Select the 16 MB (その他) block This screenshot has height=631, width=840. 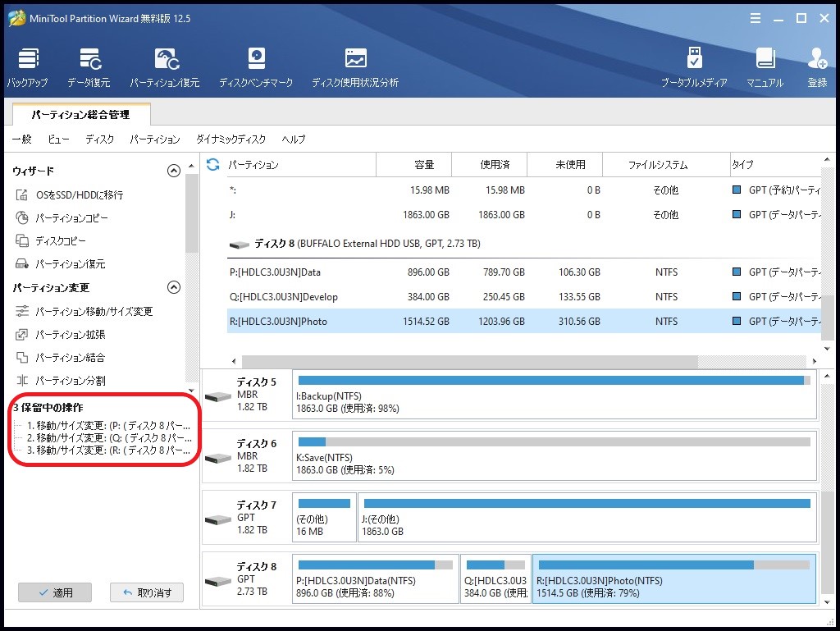point(324,518)
